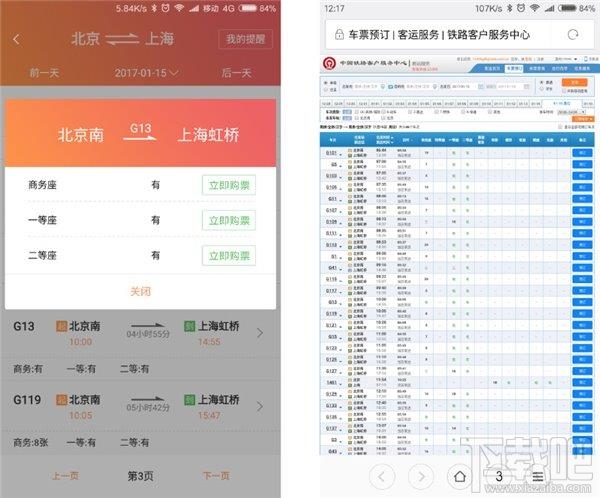Viewport: 600px width, 498px height.
Task: Open the 2017-01-15 date dropdown
Action: click(x=147, y=73)
